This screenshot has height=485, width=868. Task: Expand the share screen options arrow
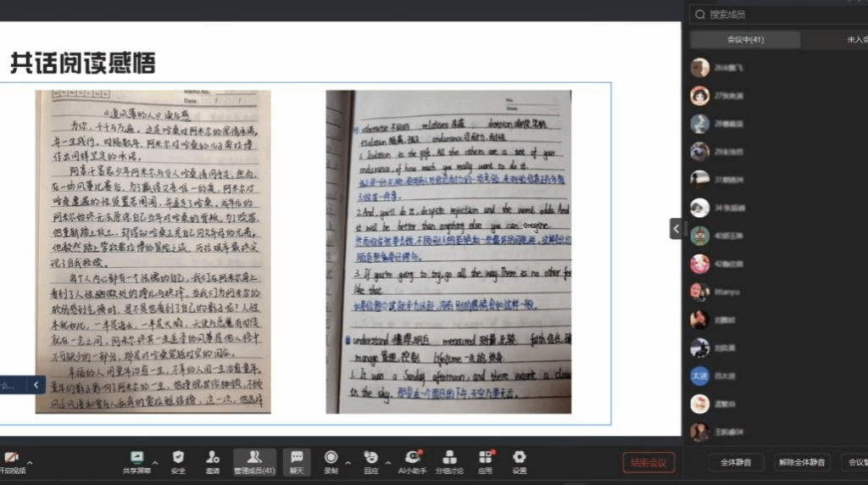tap(154, 463)
